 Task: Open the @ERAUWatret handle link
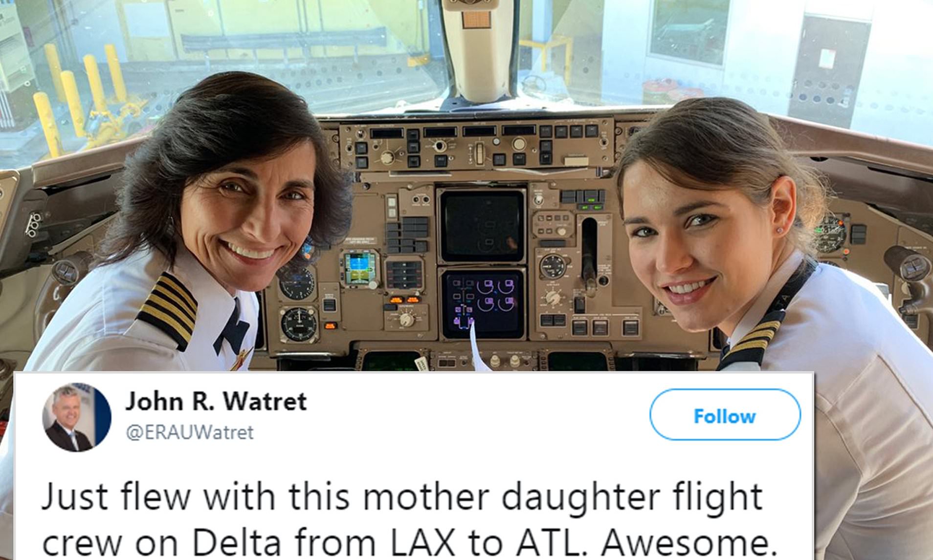point(190,432)
